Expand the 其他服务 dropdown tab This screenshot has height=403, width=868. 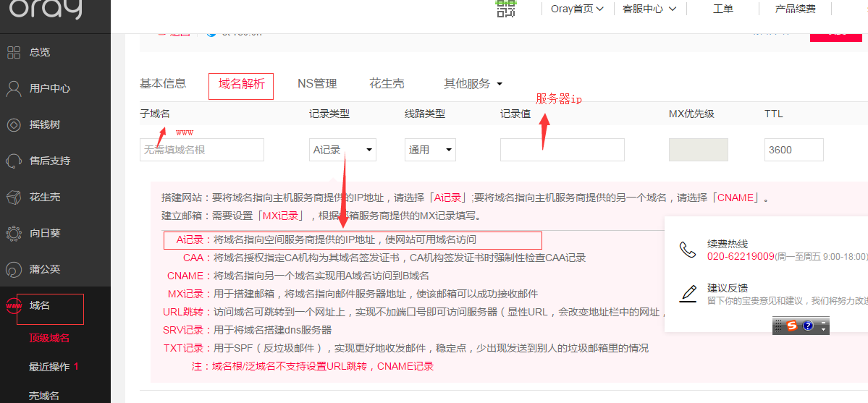pyautogui.click(x=473, y=84)
